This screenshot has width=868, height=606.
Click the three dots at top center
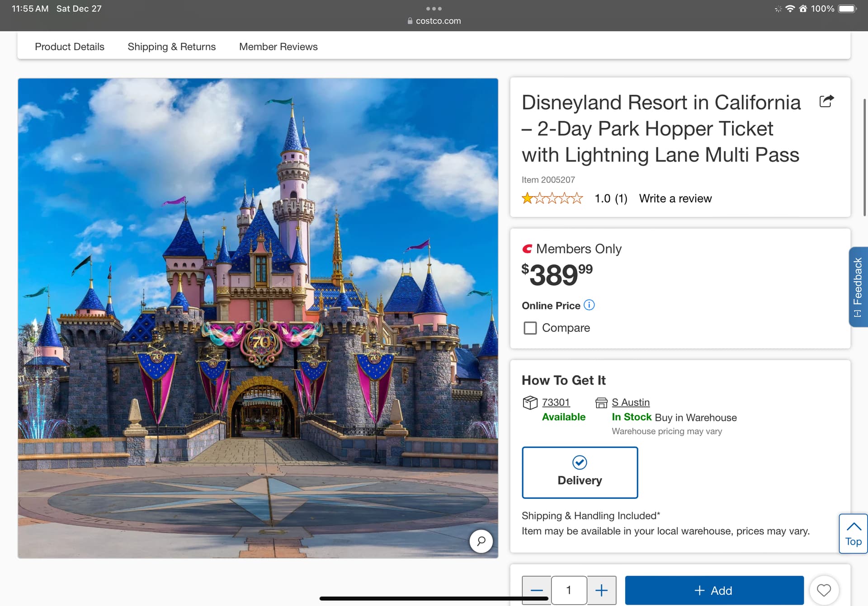tap(434, 9)
